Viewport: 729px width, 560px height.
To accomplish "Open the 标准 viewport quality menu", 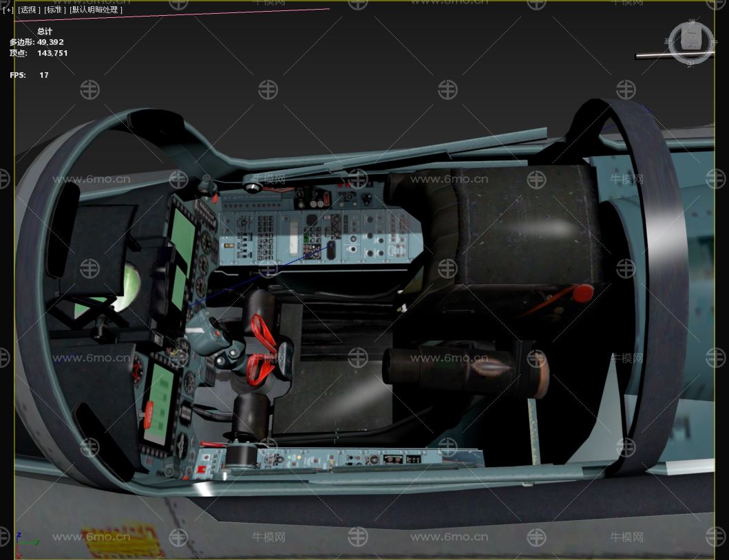I will coord(55,10).
